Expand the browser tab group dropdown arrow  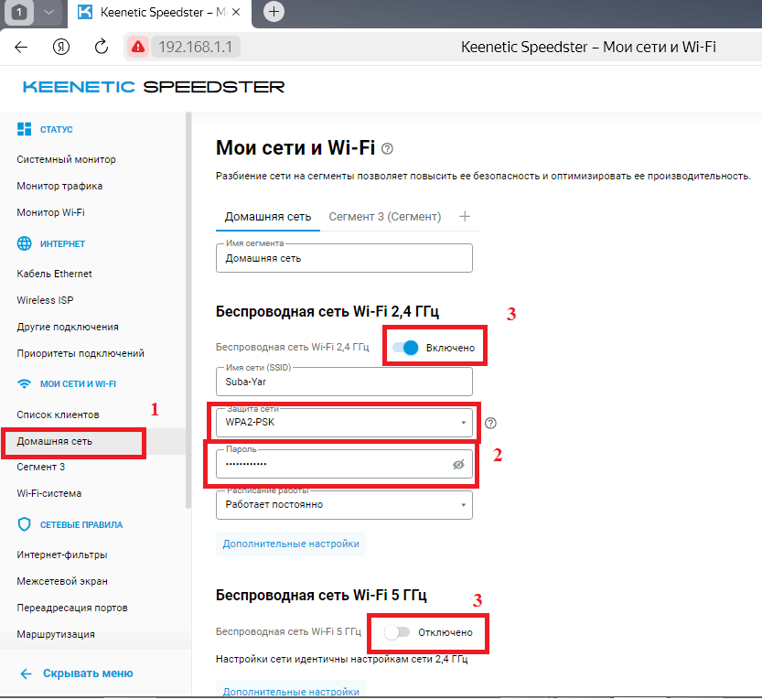pos(48,12)
